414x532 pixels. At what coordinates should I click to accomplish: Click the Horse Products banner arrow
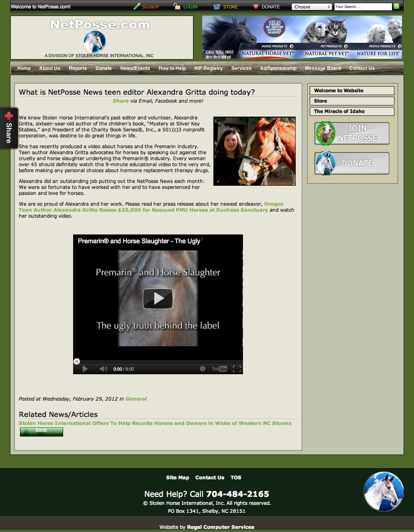(x=292, y=46)
